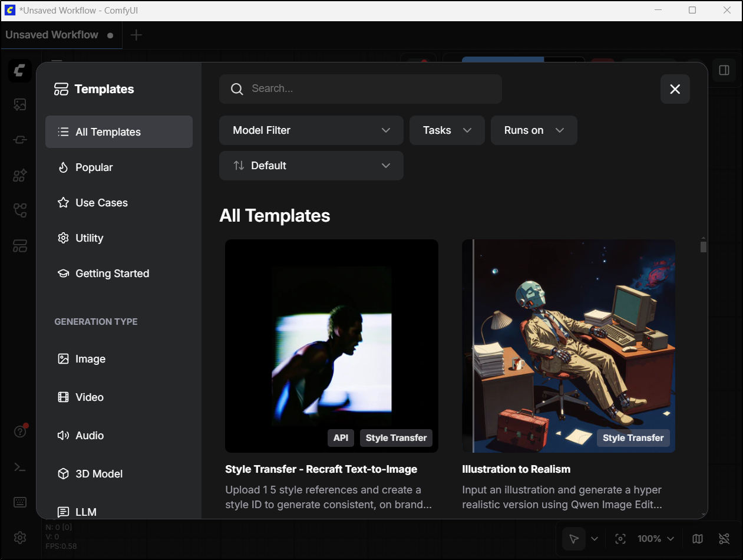Toggle the console terminal icon in sidebar

[20, 467]
